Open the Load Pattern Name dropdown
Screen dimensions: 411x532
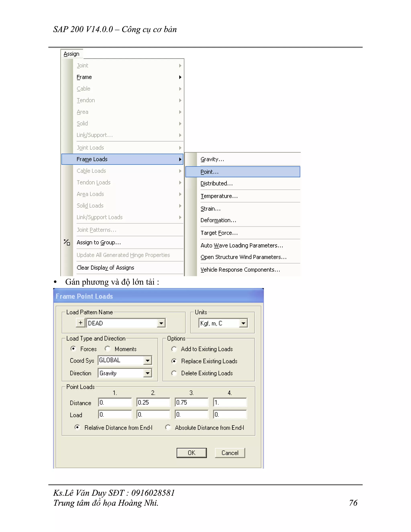click(x=161, y=323)
